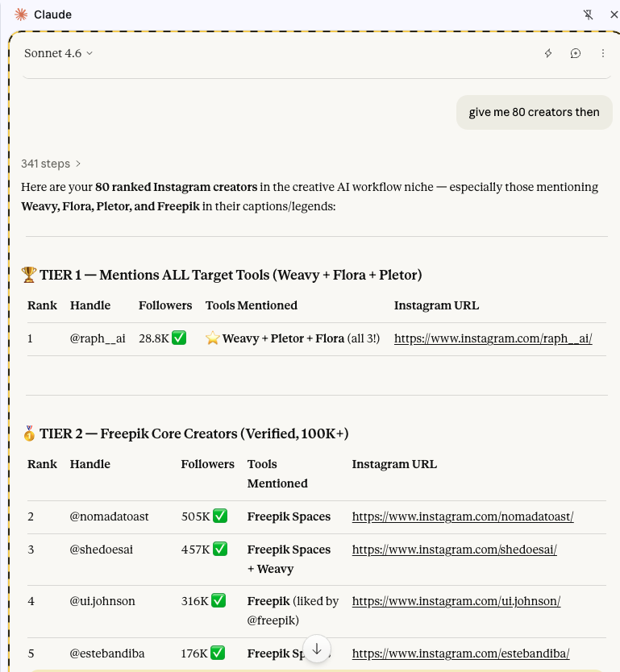Click the scroll-to-bottom arrow button
620x672 pixels.
coord(316,649)
